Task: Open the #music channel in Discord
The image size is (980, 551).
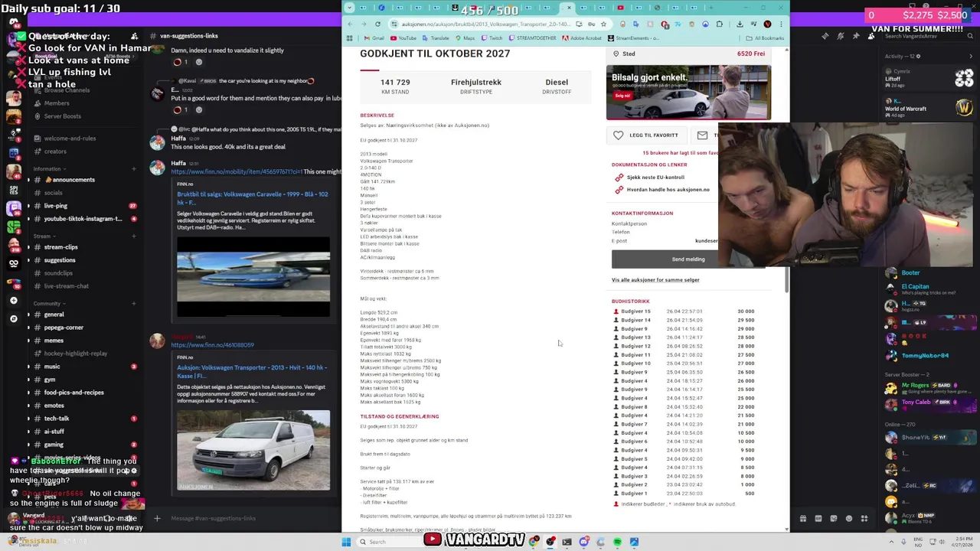Action: [52, 367]
